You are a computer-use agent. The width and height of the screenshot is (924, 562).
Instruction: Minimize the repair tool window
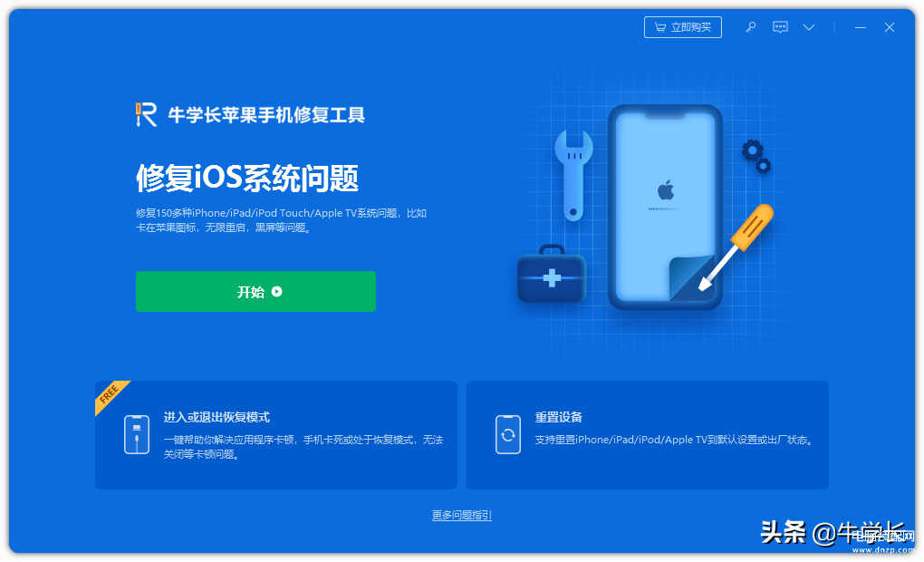(861, 27)
